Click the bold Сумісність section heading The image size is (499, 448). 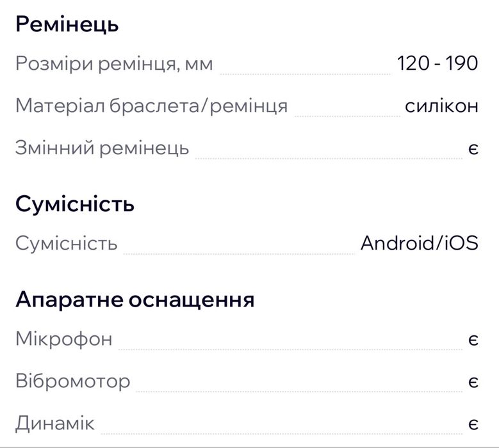tap(75, 205)
